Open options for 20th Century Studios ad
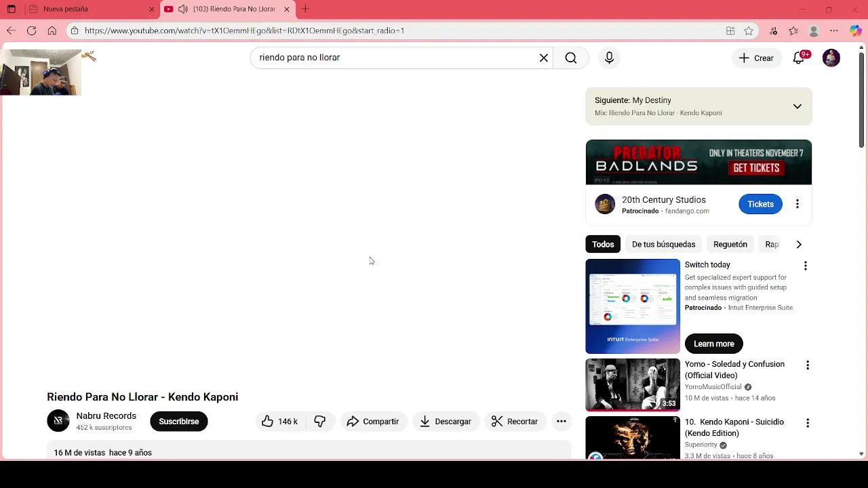Image resolution: width=868 pixels, height=488 pixels. coord(797,204)
